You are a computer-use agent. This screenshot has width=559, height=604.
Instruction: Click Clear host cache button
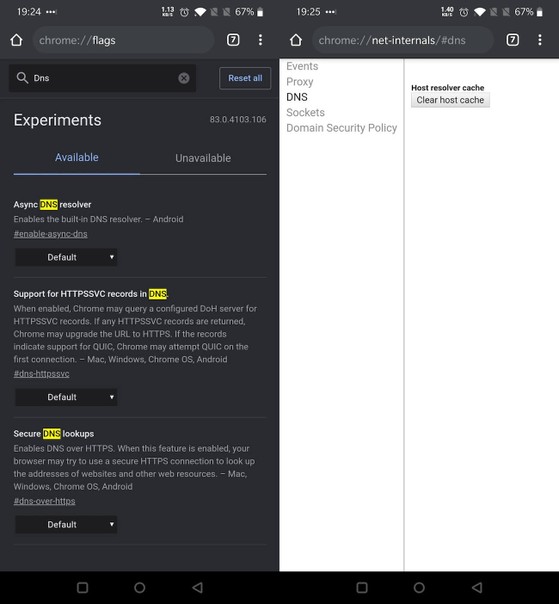(450, 100)
